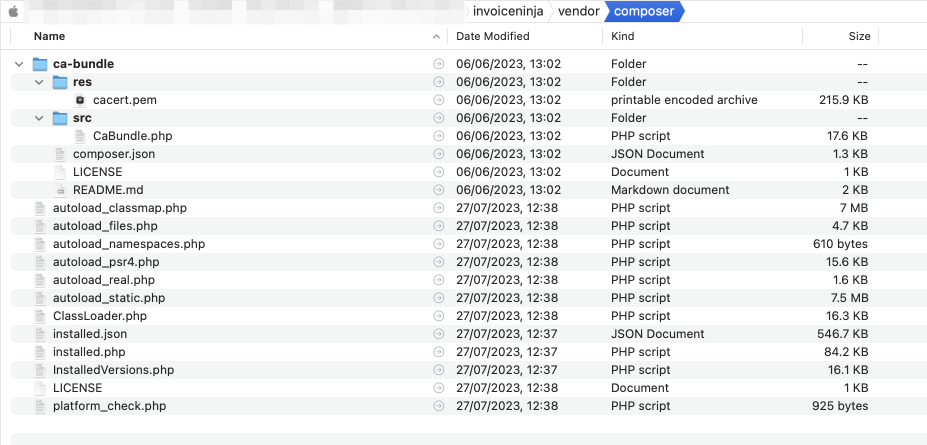The width and height of the screenshot is (927, 445).
Task: Select the src folder icon
Action: [60, 118]
